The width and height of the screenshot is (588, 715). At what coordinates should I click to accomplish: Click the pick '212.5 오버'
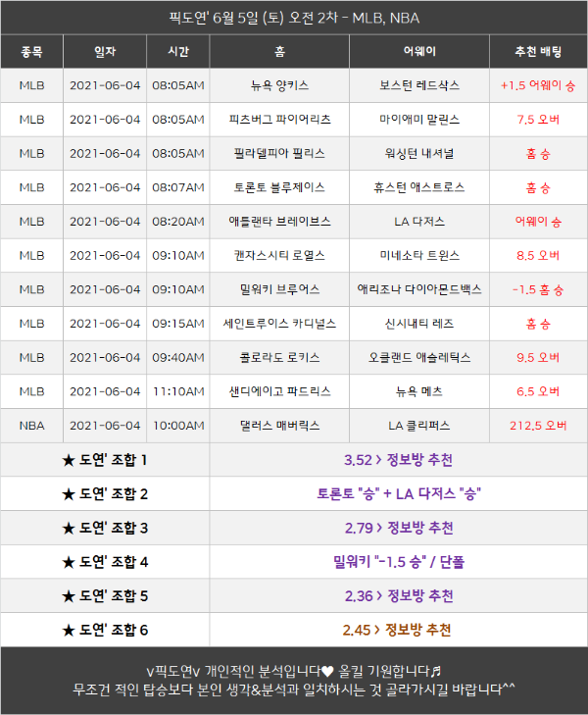(x=538, y=426)
